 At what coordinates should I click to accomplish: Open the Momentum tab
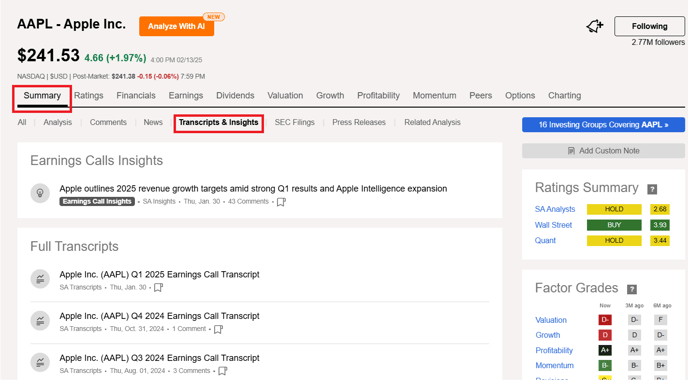tap(434, 96)
